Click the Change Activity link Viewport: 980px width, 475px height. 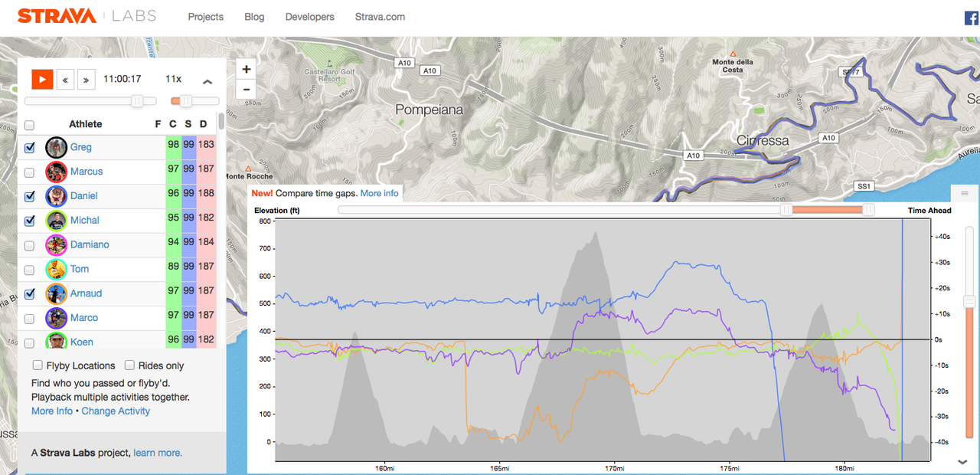[x=116, y=411]
